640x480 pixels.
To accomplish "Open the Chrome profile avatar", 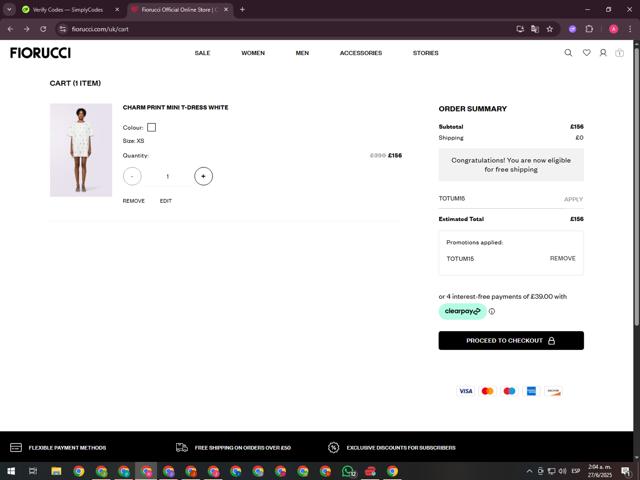I will click(x=613, y=29).
